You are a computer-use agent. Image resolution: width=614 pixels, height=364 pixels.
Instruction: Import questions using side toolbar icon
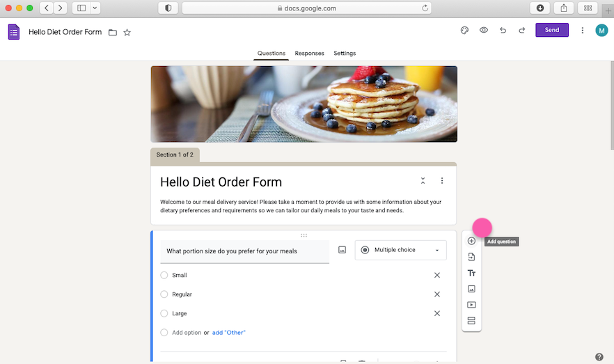pyautogui.click(x=471, y=257)
